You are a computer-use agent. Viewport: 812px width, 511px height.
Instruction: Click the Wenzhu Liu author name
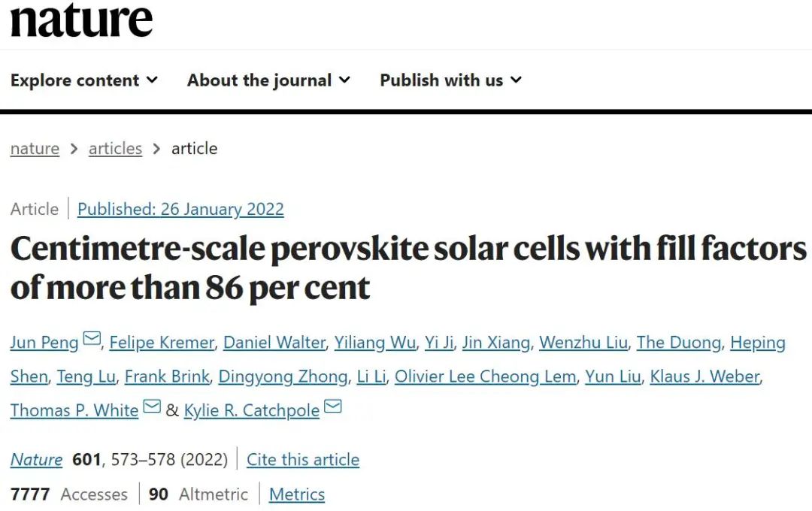pos(583,343)
